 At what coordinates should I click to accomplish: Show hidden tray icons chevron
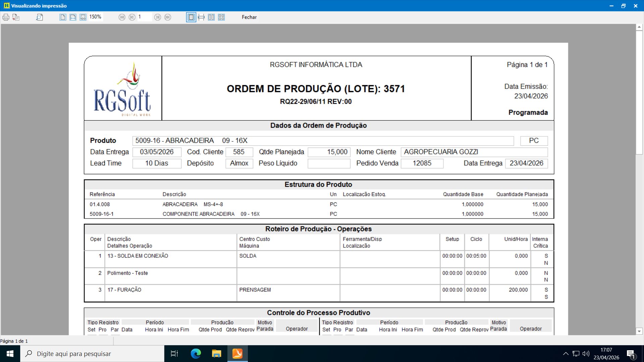tap(566, 354)
